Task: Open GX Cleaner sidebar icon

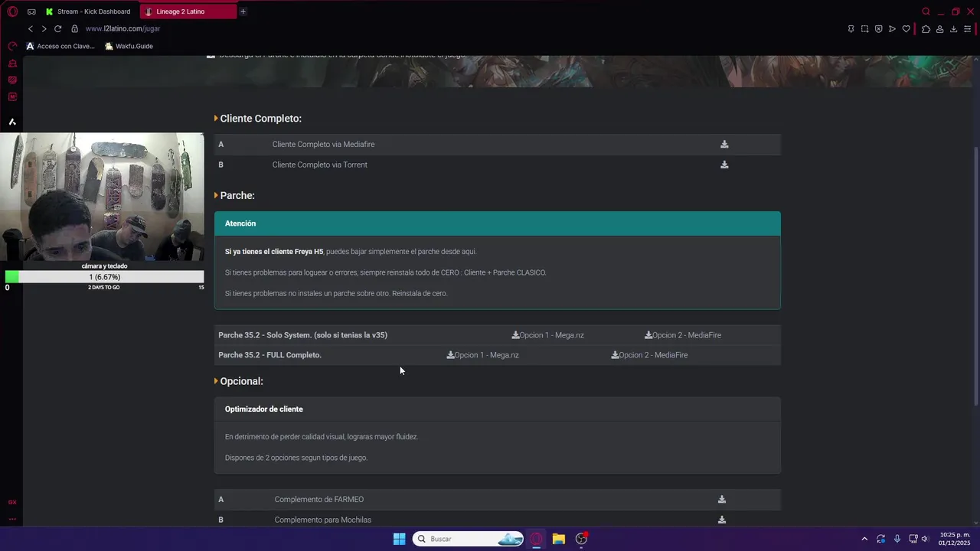Action: (12, 63)
